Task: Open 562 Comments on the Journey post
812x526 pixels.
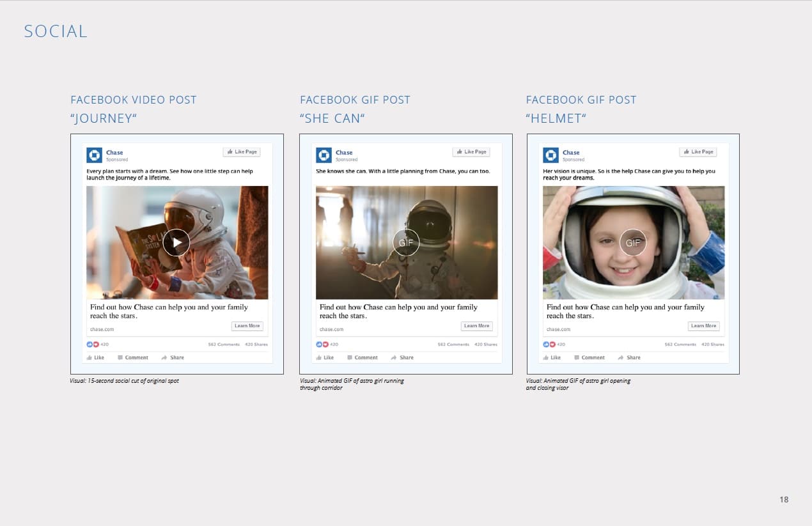Action: pyautogui.click(x=224, y=344)
